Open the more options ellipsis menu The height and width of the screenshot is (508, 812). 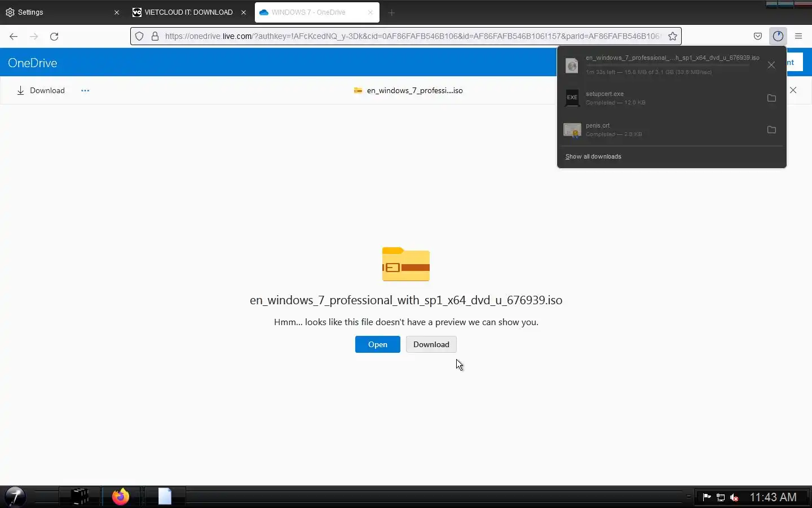tap(85, 90)
